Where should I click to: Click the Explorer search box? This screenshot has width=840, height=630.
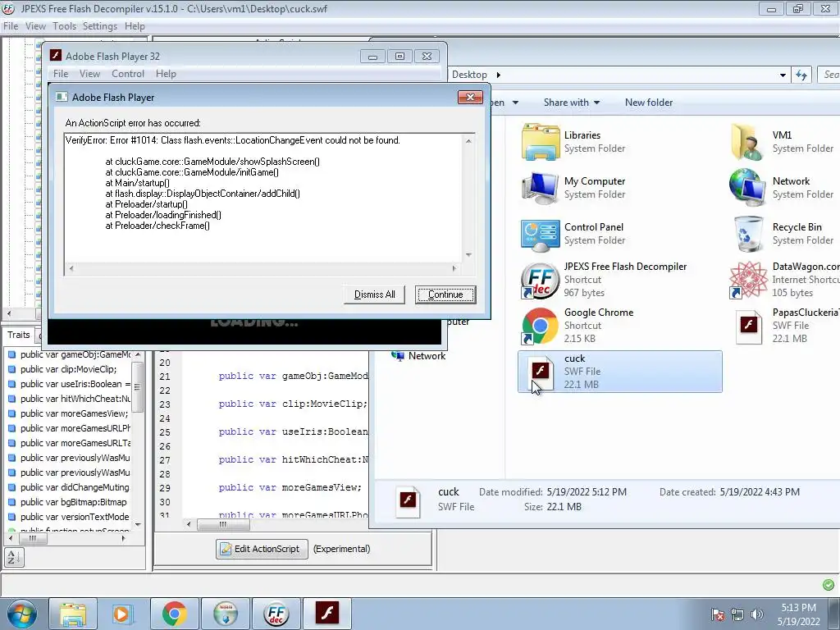pos(829,75)
